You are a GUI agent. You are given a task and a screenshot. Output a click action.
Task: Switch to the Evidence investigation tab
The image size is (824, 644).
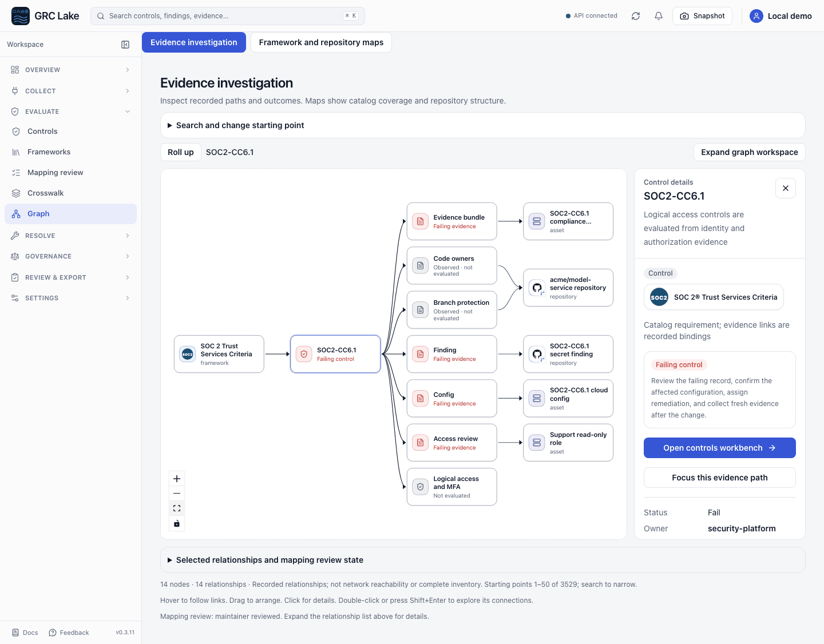click(194, 42)
